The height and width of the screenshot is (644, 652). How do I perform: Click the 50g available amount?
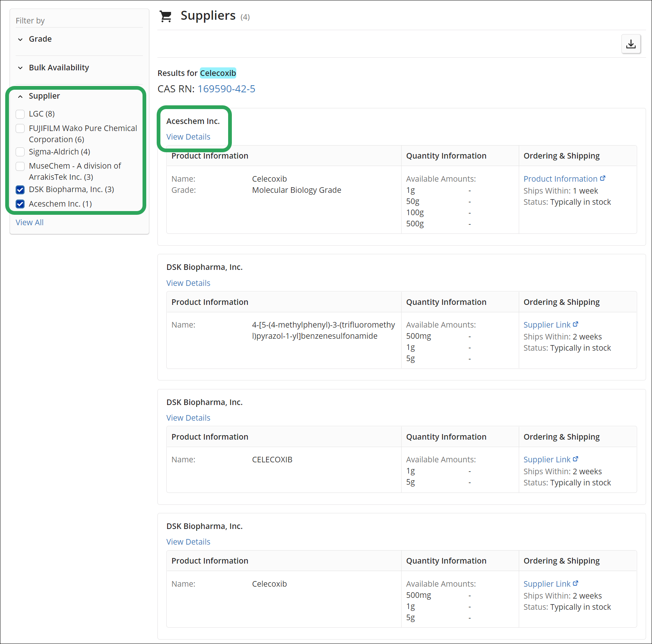point(413,201)
